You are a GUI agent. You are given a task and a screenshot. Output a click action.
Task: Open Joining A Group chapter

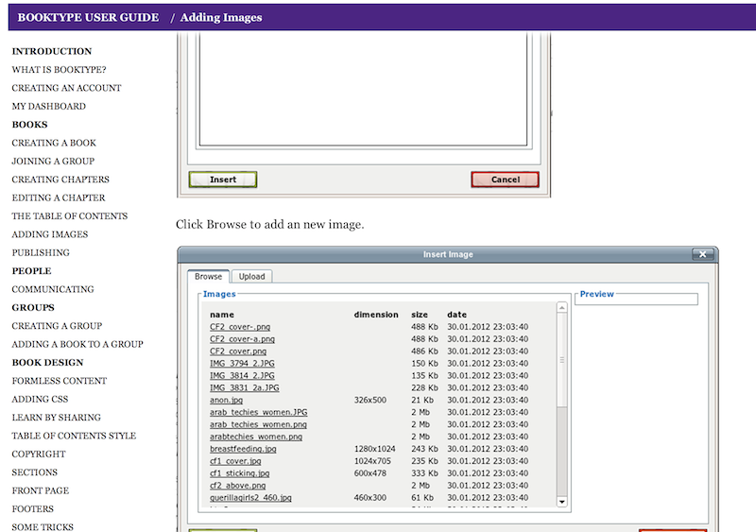coord(53,161)
